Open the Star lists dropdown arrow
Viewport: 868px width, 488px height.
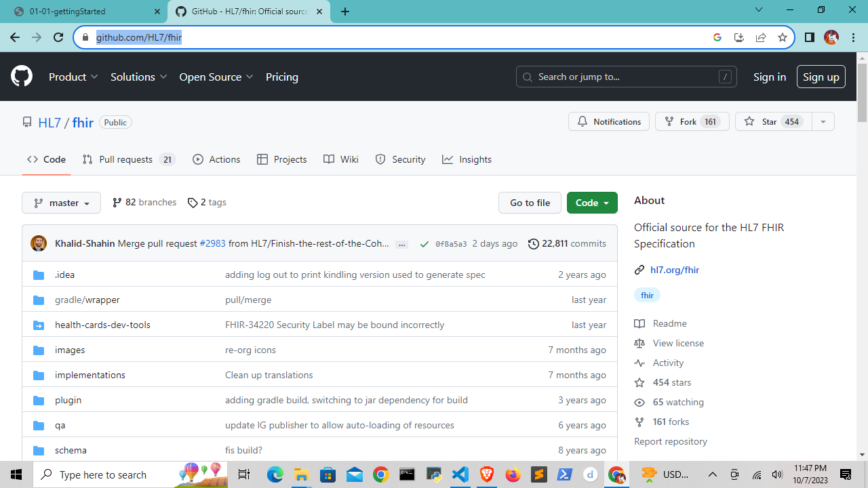coord(823,121)
